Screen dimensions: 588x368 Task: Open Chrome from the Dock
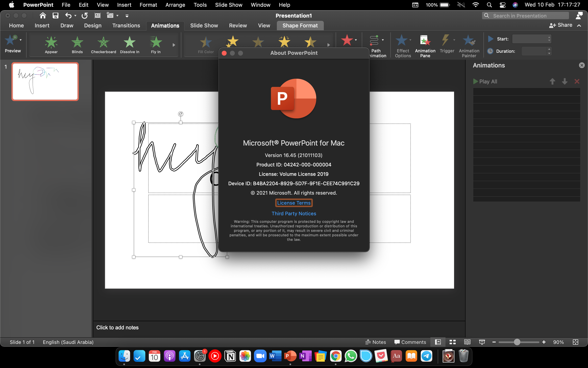click(336, 356)
